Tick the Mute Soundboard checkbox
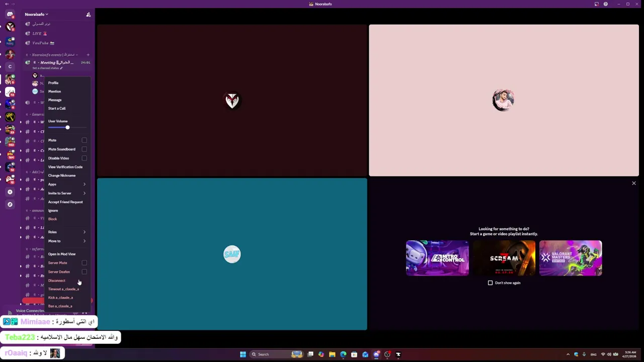This screenshot has width=644, height=362. click(x=84, y=149)
